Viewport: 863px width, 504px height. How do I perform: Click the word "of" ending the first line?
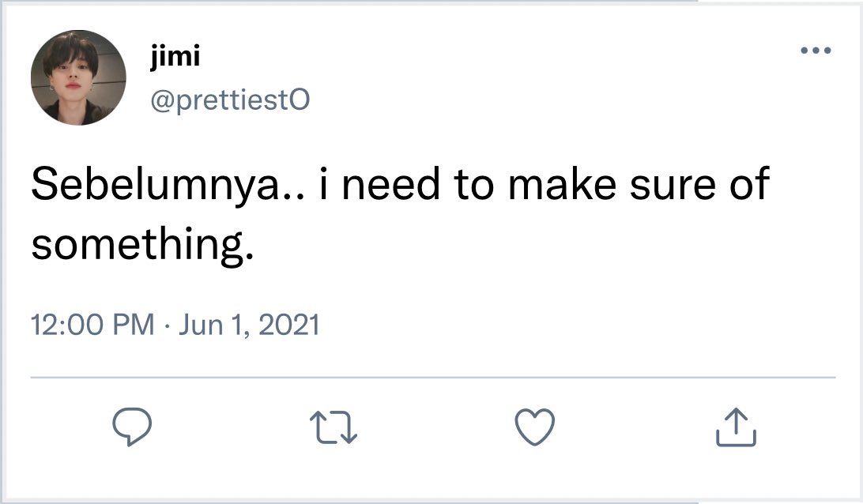(x=748, y=185)
